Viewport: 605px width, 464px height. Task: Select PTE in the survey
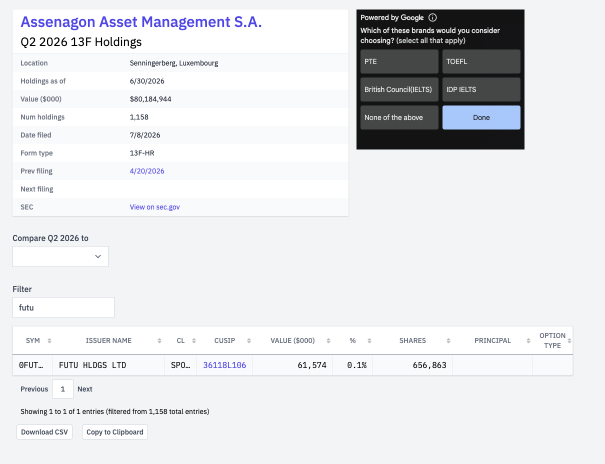pyautogui.click(x=399, y=61)
